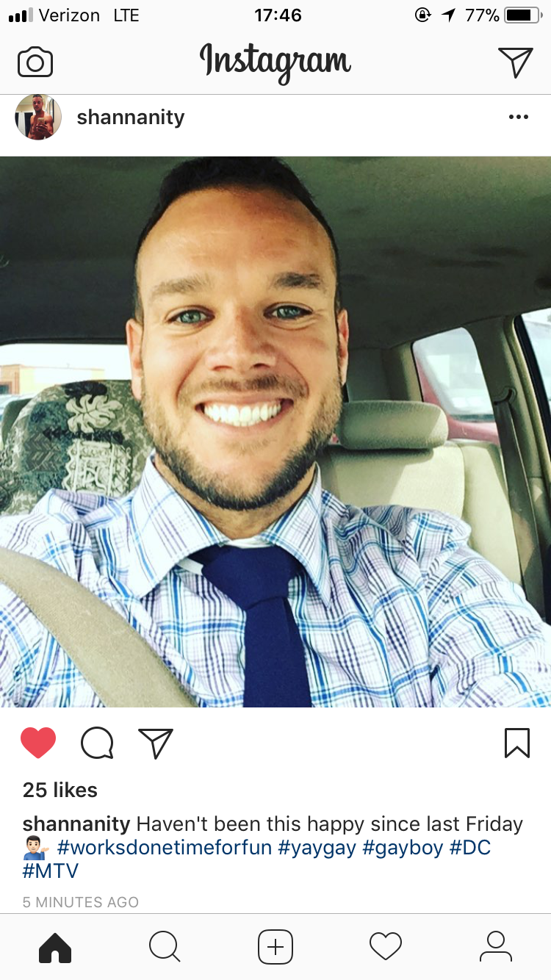Open profile tab person icon

click(x=496, y=947)
